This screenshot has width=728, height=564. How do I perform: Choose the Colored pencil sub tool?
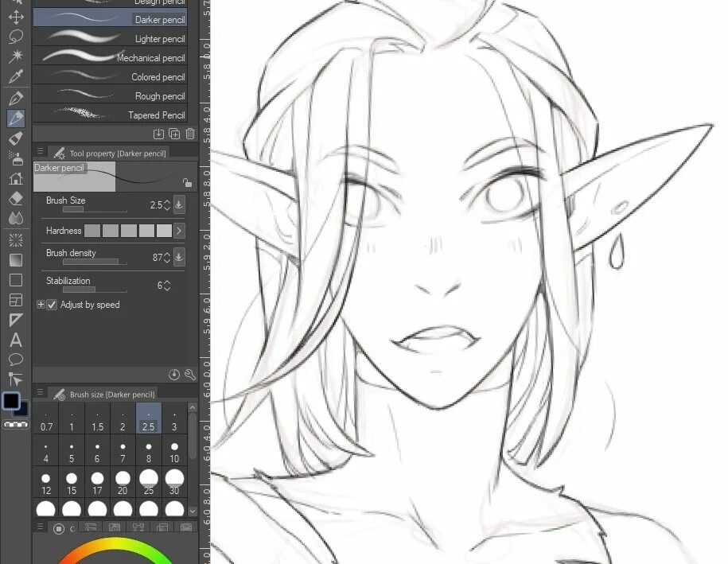pos(110,76)
